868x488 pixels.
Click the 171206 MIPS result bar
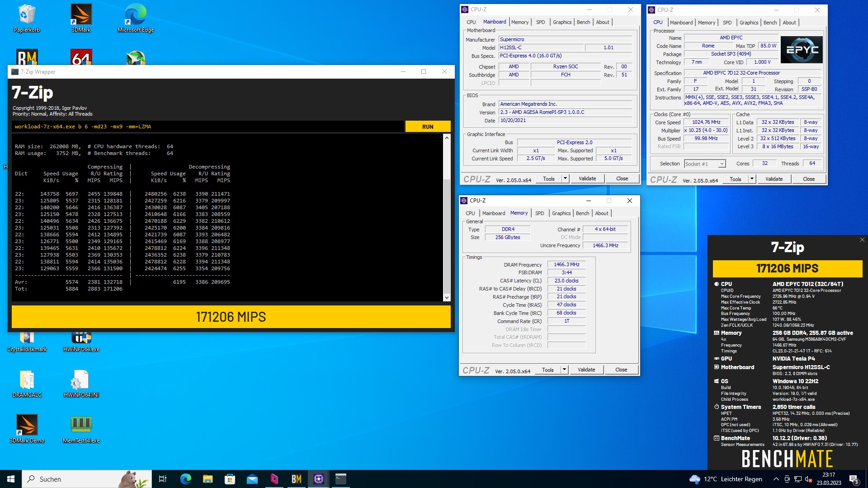231,317
